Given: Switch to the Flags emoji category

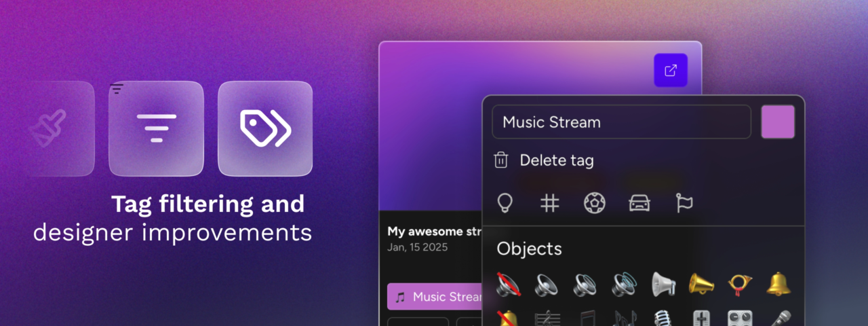Looking at the screenshot, I should [684, 202].
